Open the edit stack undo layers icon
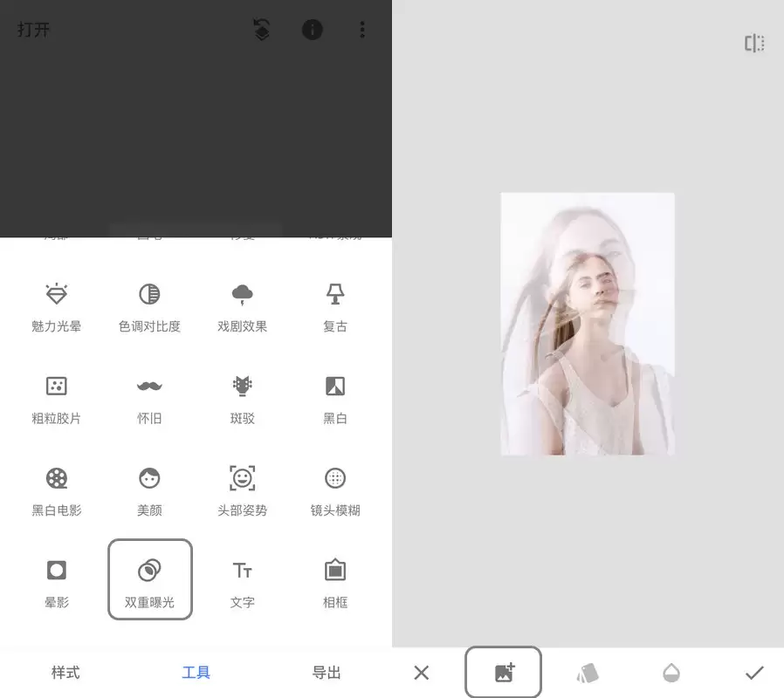Image resolution: width=784 pixels, height=698 pixels. 262,30
